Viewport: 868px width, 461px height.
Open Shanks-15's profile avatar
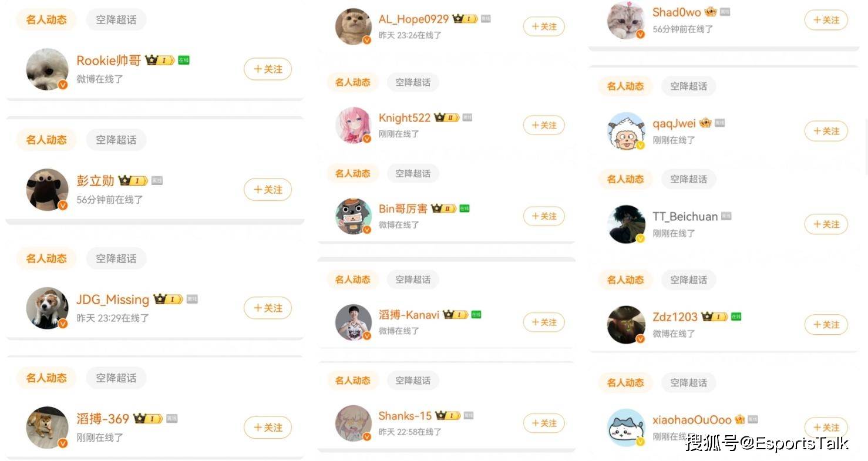pos(354,423)
